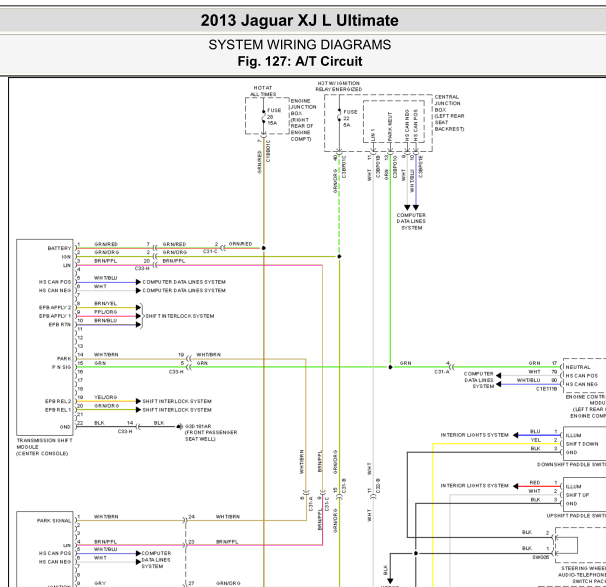Click the "FUSE 22 5A" label
606x587 pixels.
[x=350, y=118]
